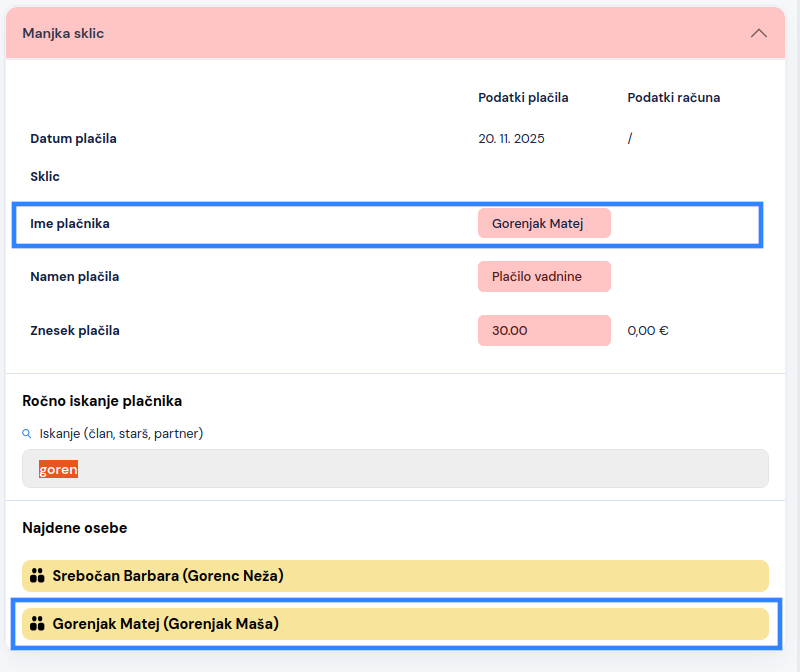Click the Sklic row label

[45, 176]
